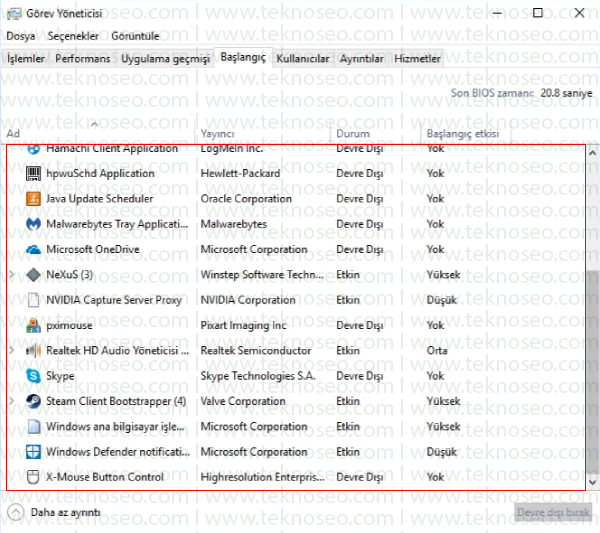Select the Skype row name
The width and height of the screenshot is (600, 533).
point(60,376)
